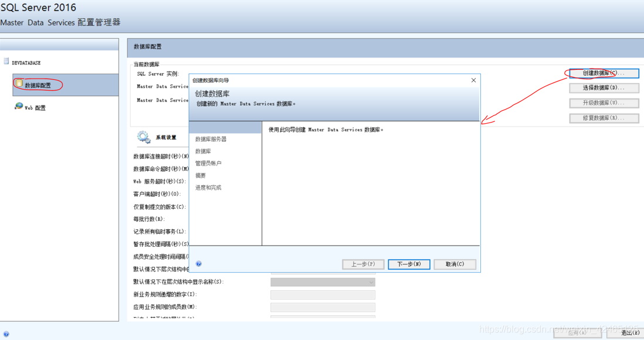Select the DEVDATABASE node
This screenshot has height=340, width=644.
click(x=26, y=63)
